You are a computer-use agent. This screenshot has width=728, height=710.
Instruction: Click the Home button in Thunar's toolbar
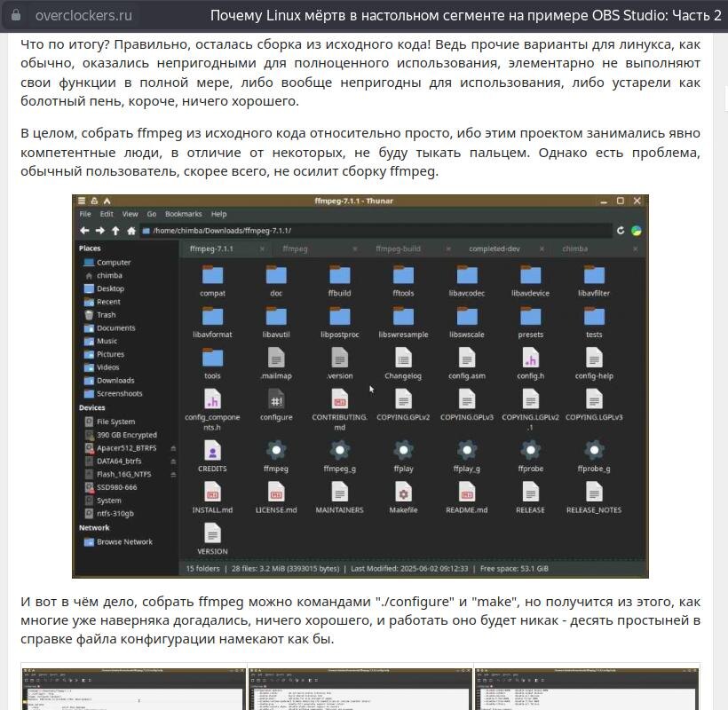[131, 231]
